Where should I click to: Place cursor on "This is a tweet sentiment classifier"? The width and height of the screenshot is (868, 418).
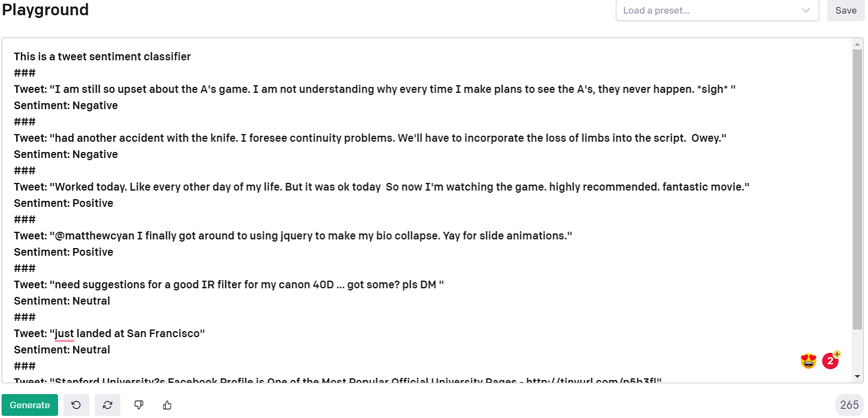pos(102,56)
